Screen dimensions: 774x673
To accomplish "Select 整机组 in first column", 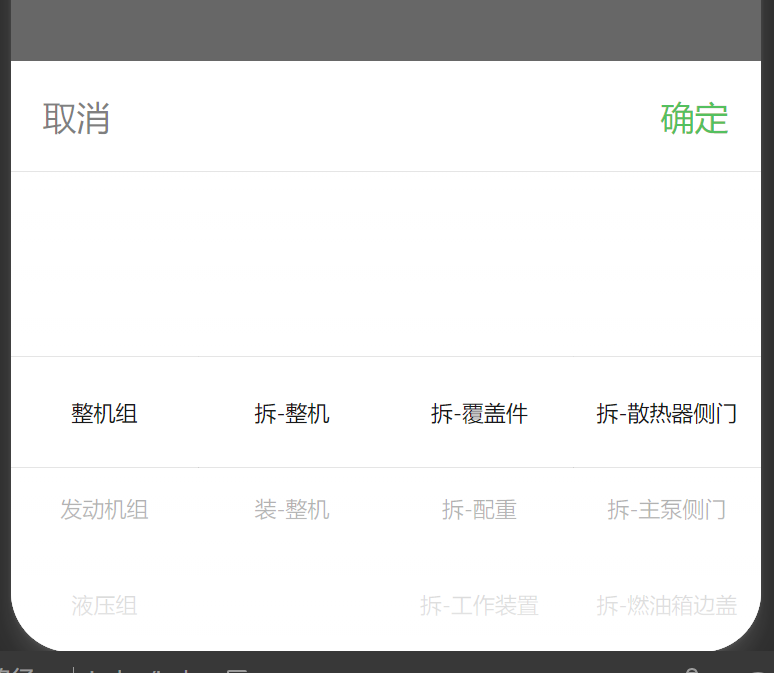I will (x=104, y=413).
